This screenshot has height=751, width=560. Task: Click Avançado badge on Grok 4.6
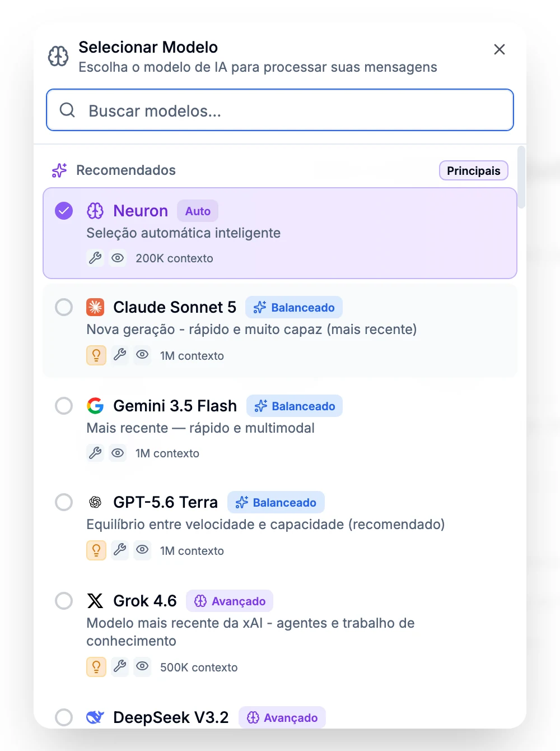click(x=230, y=601)
